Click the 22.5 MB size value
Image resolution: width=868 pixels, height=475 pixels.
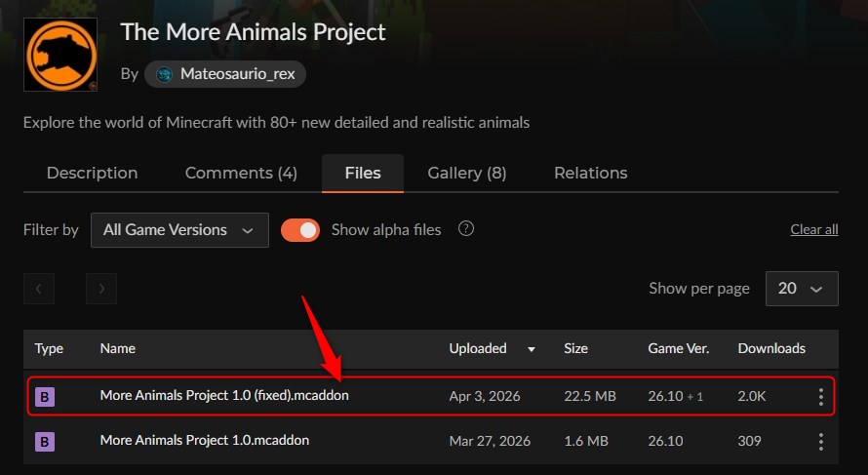(x=589, y=396)
